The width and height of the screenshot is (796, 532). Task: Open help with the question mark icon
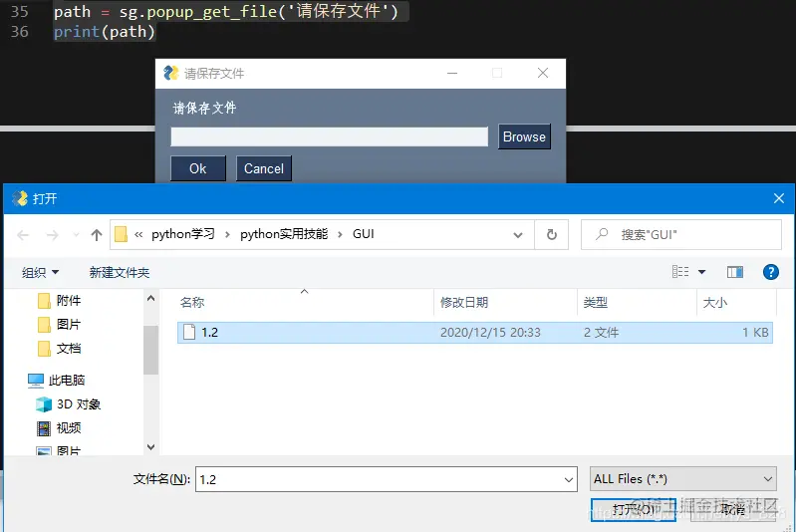click(771, 272)
